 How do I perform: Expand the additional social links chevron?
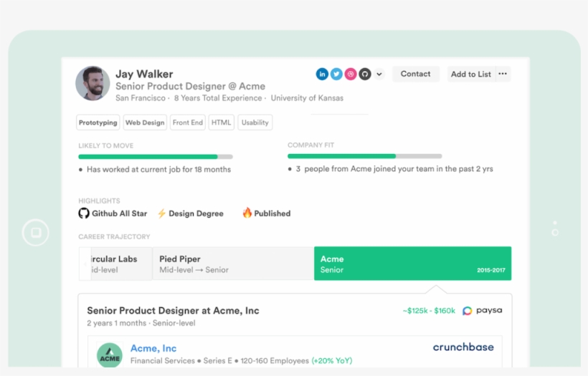tap(379, 74)
